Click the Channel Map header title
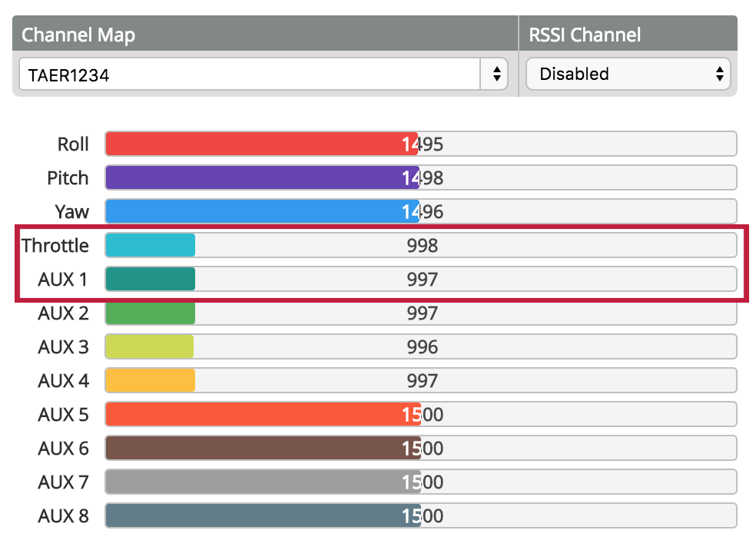The height and width of the screenshot is (550, 756). pos(78,35)
